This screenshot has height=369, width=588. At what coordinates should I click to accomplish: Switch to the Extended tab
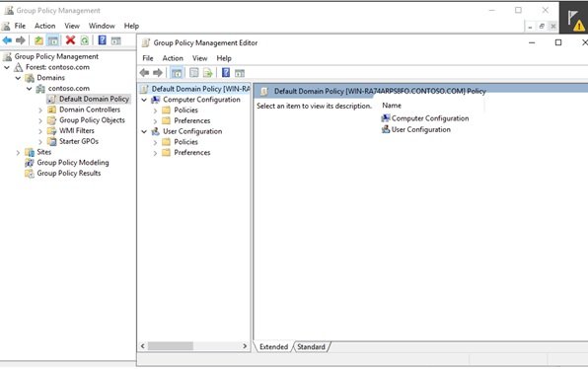pyautogui.click(x=273, y=347)
